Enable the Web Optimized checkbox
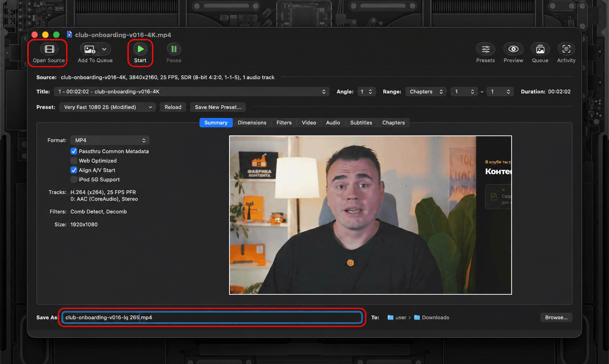This screenshot has height=364, width=609. [x=74, y=161]
